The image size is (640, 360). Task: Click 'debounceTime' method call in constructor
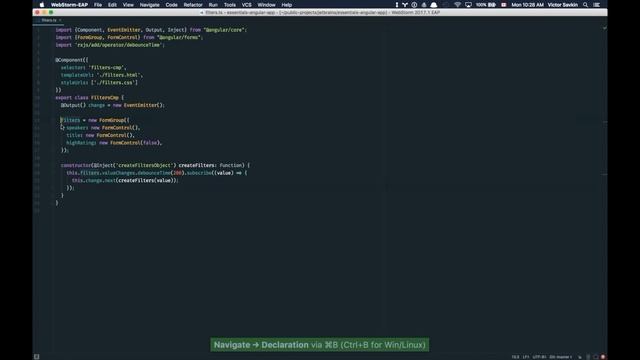[x=154, y=173]
